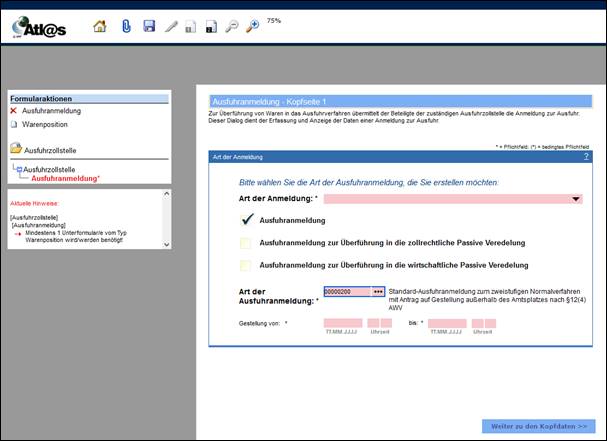Toggle the Ausfuhranmeldung checkbox
The height and width of the screenshot is (441, 607).
pos(246,220)
